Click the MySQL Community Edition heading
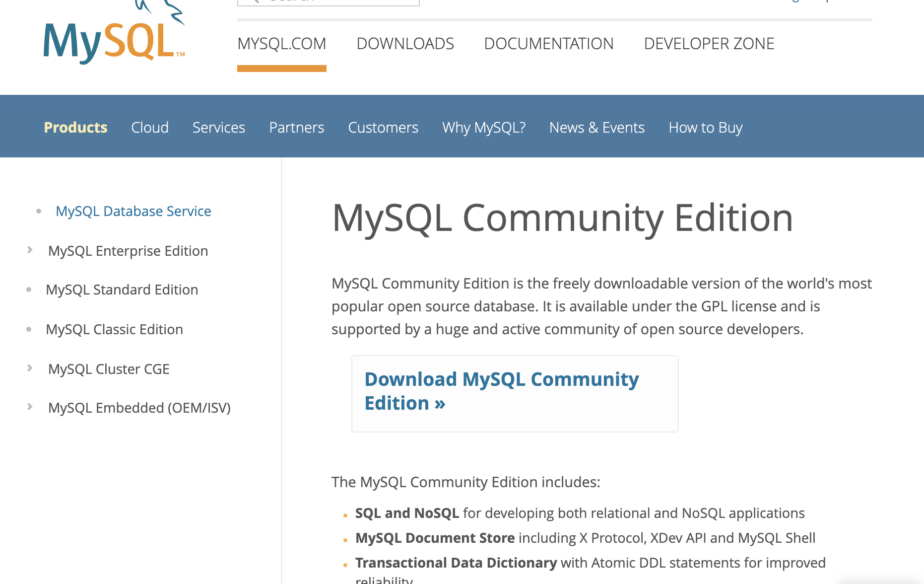924x584 pixels. pos(563,218)
